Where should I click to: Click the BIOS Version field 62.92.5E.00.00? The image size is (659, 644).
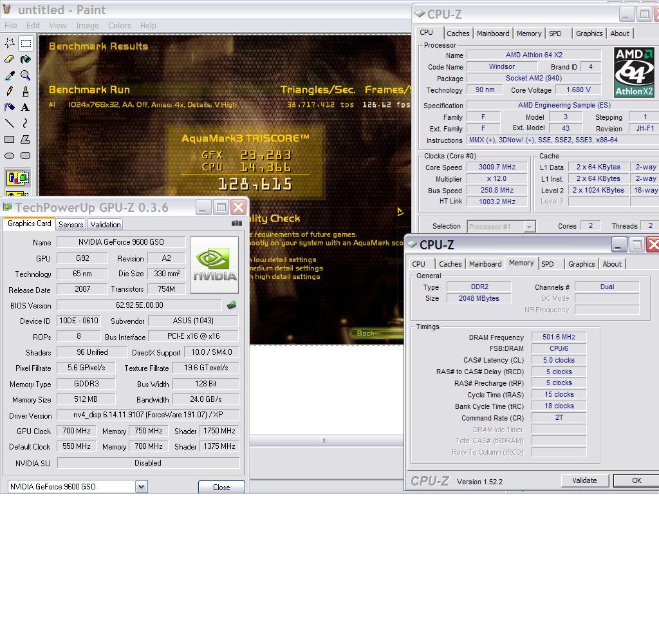(x=139, y=305)
